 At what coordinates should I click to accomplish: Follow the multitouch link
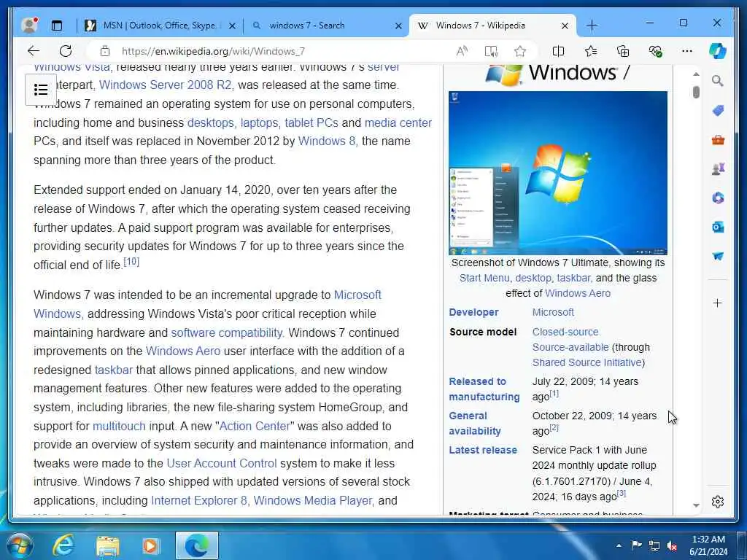coord(119,426)
